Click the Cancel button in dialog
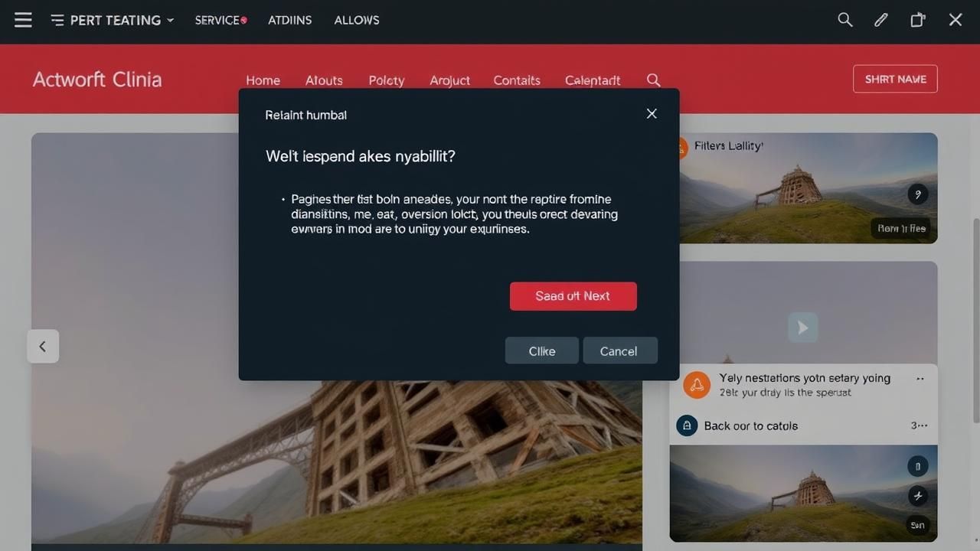The height and width of the screenshot is (551, 980). pyautogui.click(x=619, y=350)
